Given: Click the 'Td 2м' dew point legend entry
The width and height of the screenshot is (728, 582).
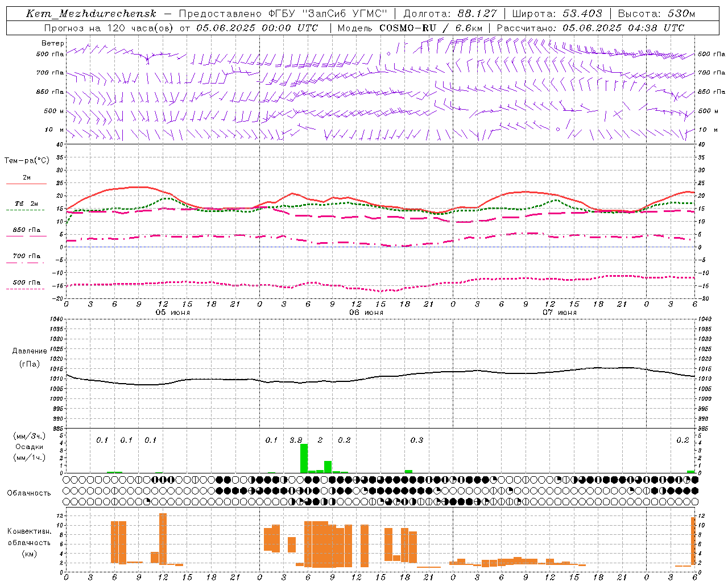Looking at the screenshot, I should pyautogui.click(x=26, y=203).
